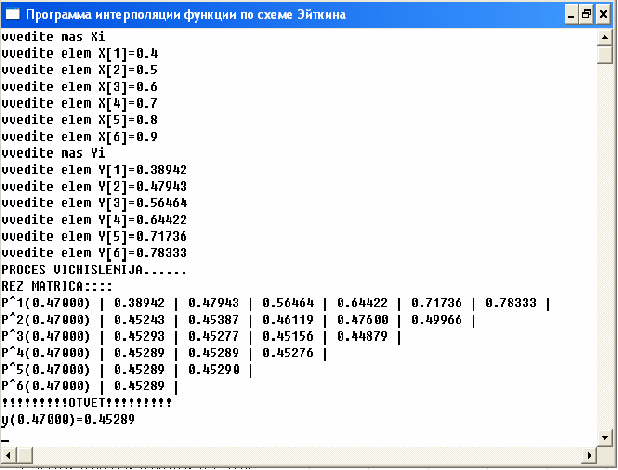This screenshot has width=618, height=470.
Task: Click the row label 'P^1(0.47000)'
Action: coord(46,303)
